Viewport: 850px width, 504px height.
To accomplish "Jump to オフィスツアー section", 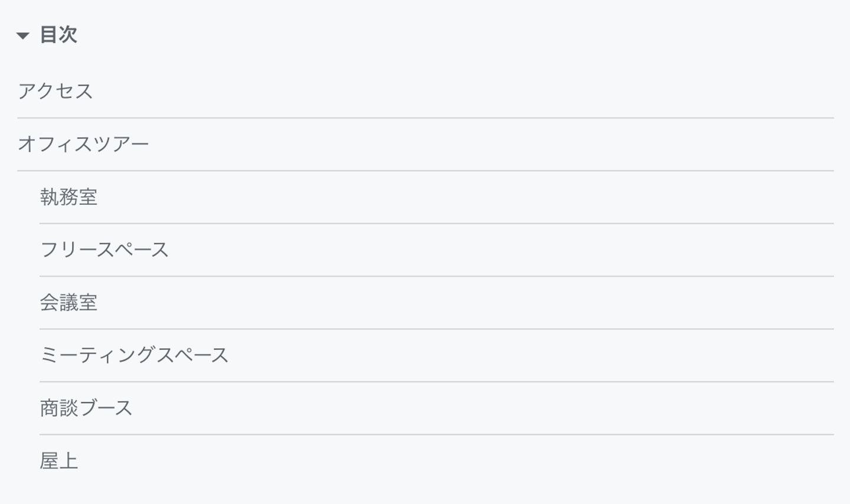I will pos(83,144).
